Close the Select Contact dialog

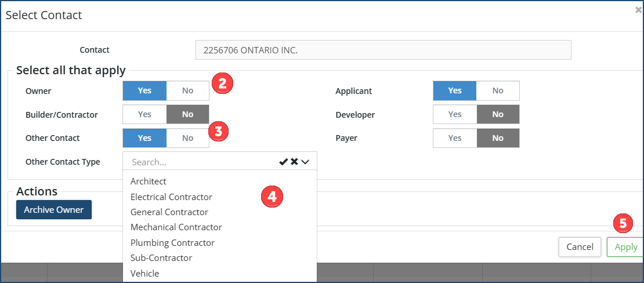click(x=638, y=10)
